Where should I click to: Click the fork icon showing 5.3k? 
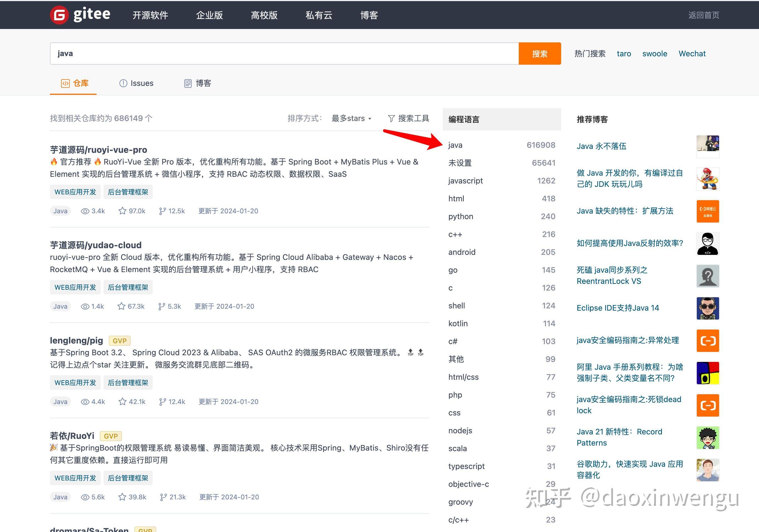tap(161, 306)
